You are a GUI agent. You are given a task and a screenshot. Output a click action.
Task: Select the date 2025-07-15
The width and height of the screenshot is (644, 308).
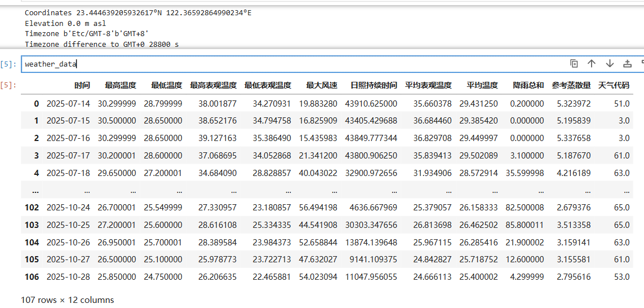coord(68,121)
